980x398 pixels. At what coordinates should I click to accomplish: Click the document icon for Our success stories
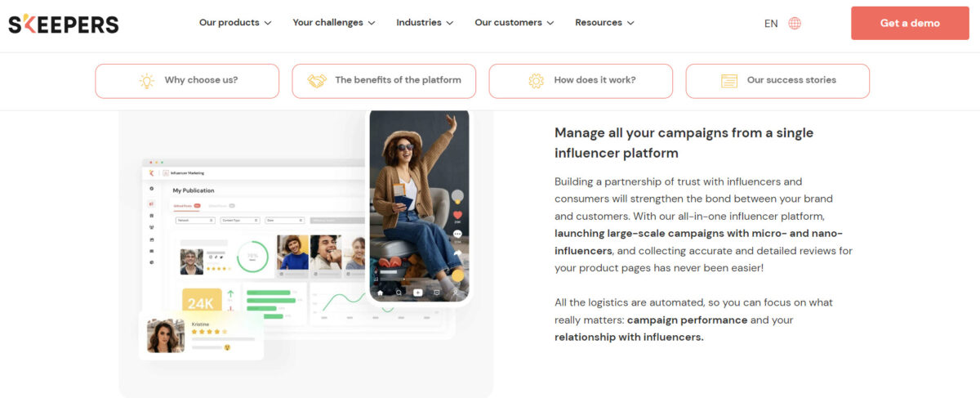729,80
